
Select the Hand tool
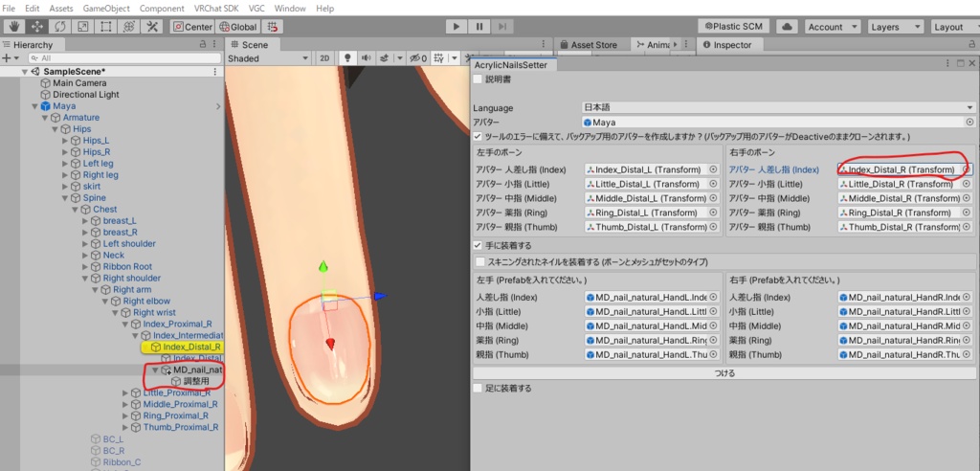13,27
